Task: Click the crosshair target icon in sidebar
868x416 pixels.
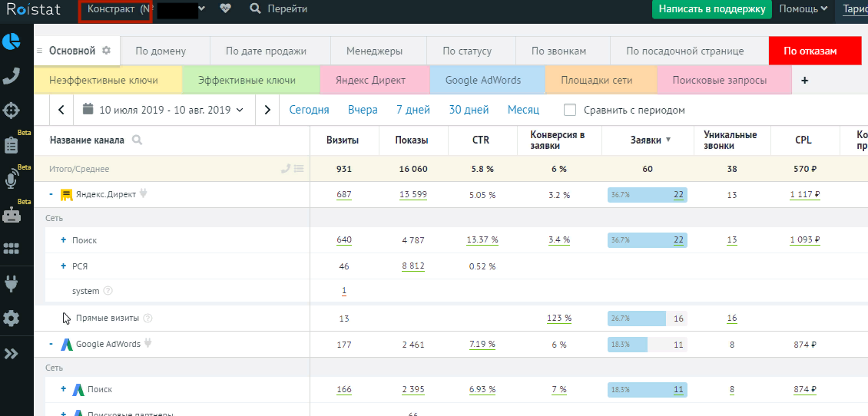Action: (x=12, y=110)
